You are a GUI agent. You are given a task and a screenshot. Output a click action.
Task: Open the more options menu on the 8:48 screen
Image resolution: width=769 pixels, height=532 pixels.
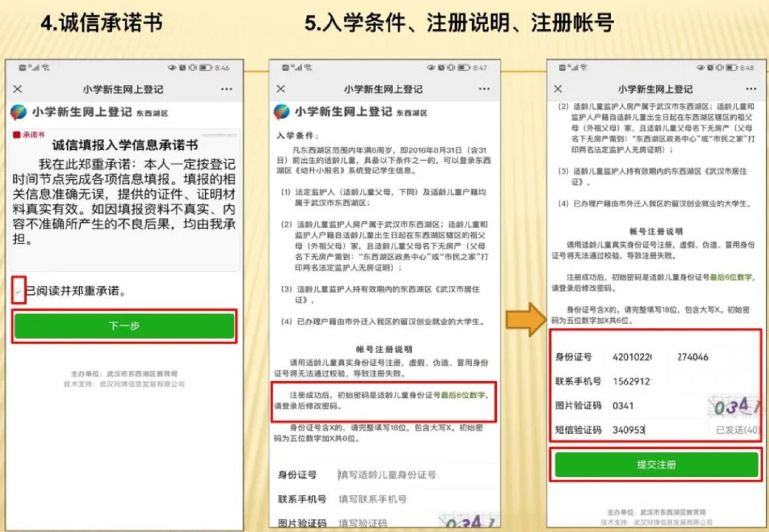click(x=751, y=89)
